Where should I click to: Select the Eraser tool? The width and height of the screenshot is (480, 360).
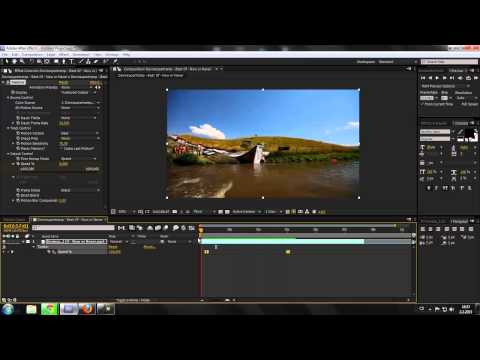(96, 62)
